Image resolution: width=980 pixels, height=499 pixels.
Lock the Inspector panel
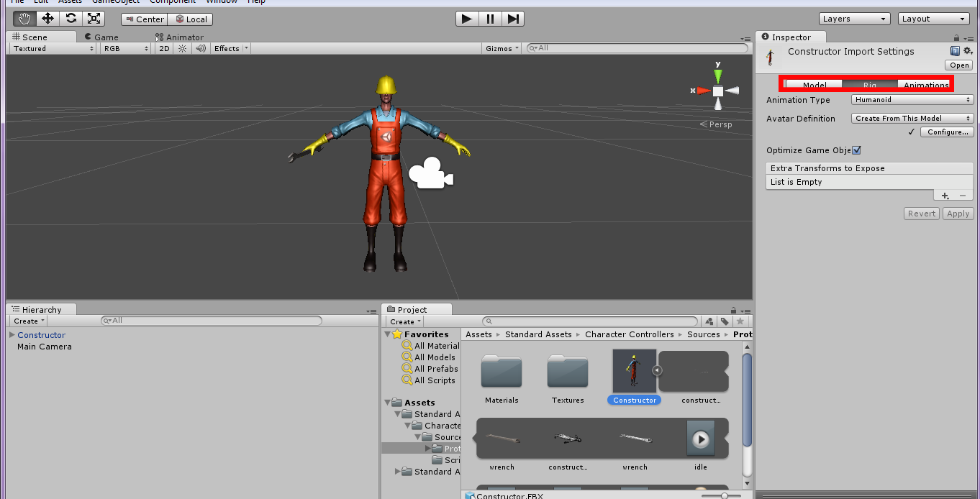click(956, 38)
